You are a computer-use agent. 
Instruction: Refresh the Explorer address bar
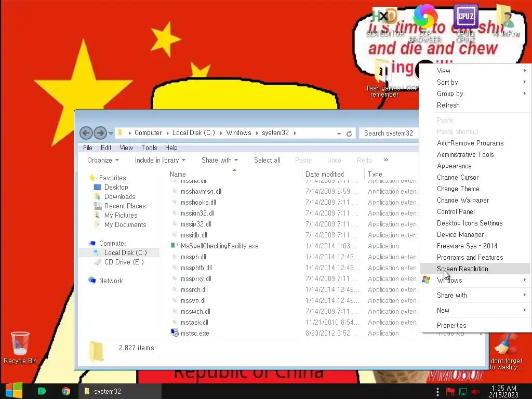(x=349, y=134)
